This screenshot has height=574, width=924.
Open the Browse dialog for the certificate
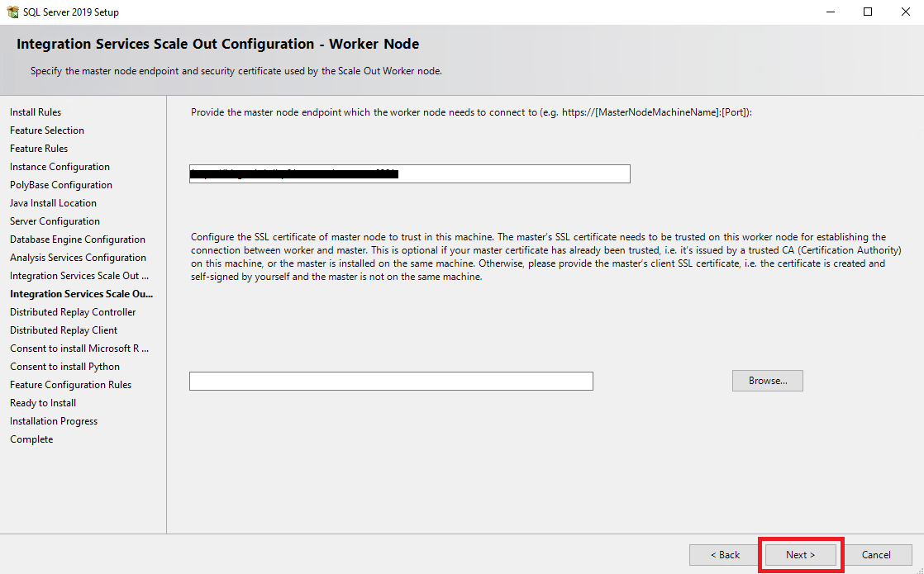(768, 381)
